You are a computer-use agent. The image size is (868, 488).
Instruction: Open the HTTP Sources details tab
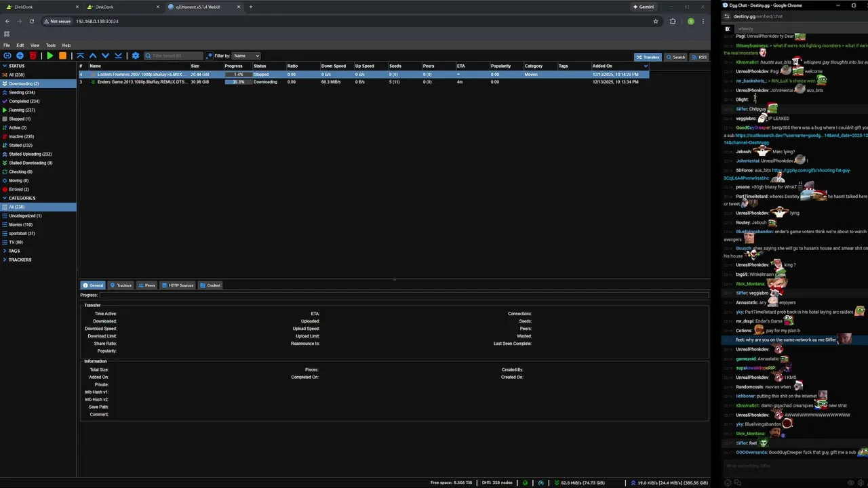pos(178,285)
